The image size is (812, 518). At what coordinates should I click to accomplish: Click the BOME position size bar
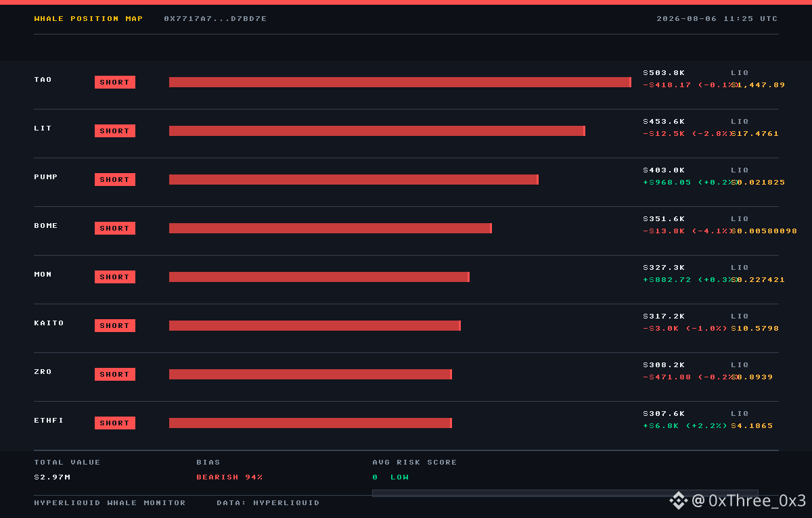click(330, 229)
